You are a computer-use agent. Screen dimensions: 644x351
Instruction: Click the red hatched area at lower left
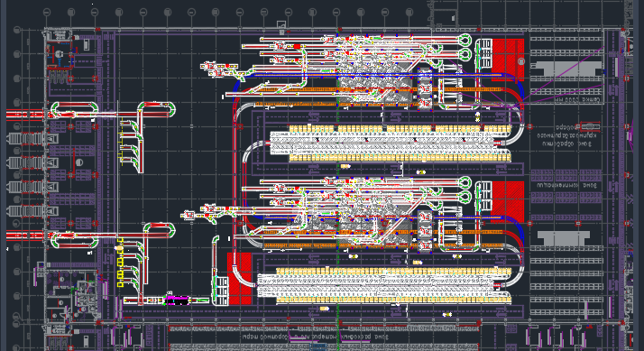239,279
